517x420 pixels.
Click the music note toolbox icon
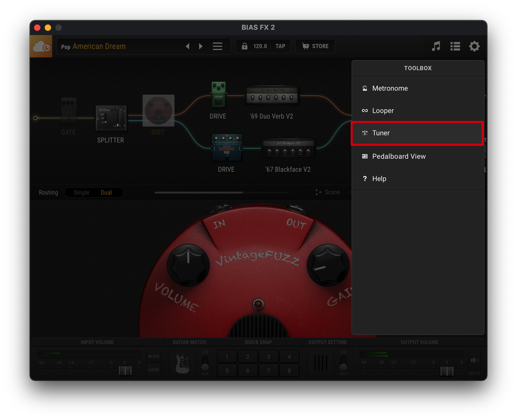pyautogui.click(x=436, y=46)
